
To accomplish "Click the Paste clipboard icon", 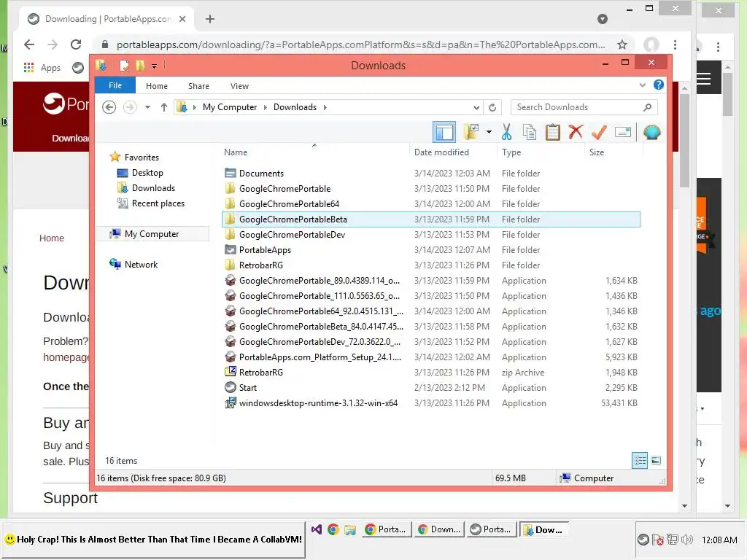I will [x=553, y=132].
